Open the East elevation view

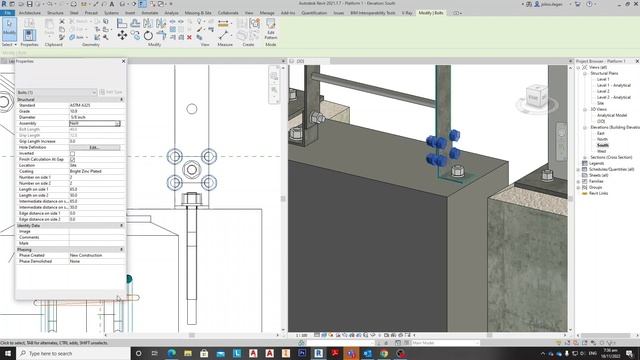point(600,133)
